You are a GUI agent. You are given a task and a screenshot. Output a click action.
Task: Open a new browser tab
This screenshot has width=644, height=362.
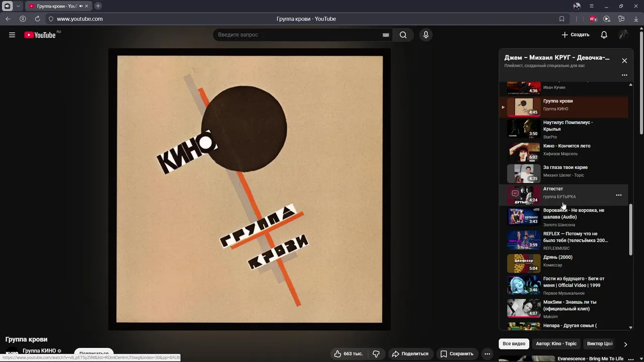[x=98, y=6]
